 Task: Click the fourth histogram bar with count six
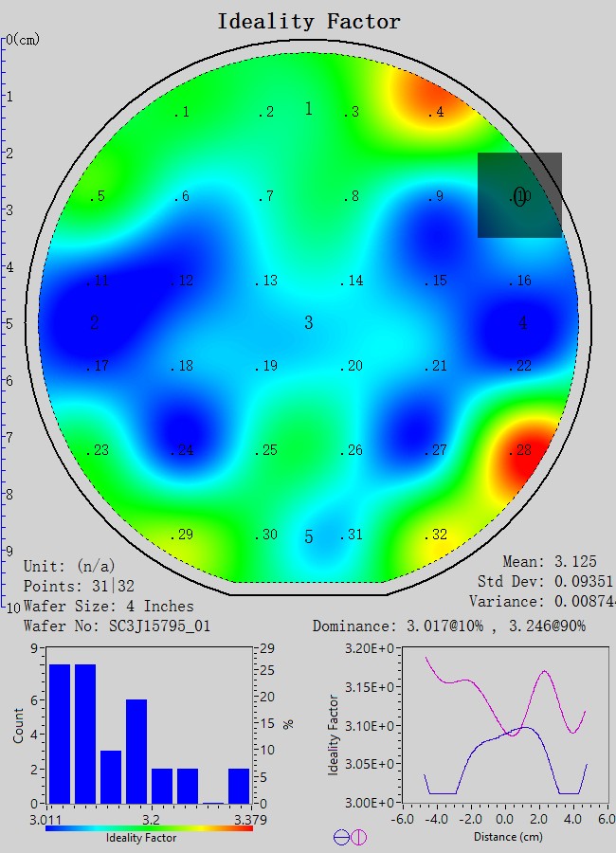[136, 751]
